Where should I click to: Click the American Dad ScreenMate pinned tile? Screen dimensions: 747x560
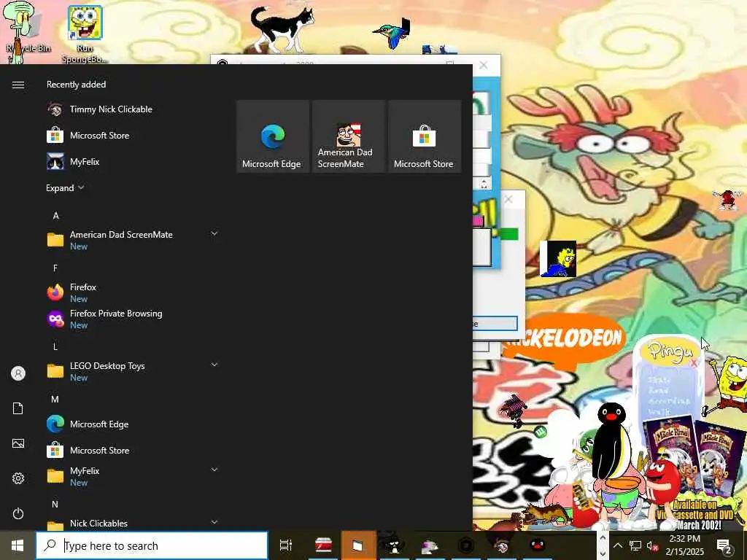348,136
